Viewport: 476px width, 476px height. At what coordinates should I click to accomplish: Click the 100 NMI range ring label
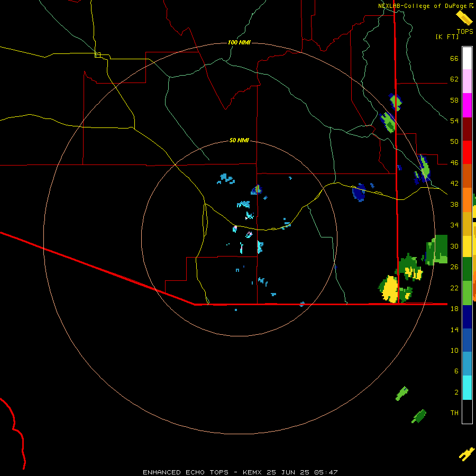pos(239,42)
